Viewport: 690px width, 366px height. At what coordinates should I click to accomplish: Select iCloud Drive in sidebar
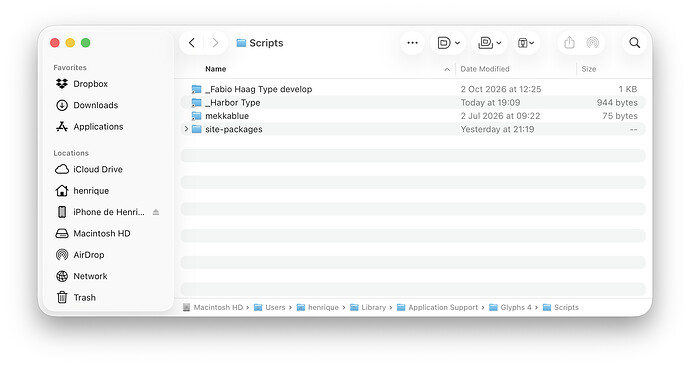(89, 169)
